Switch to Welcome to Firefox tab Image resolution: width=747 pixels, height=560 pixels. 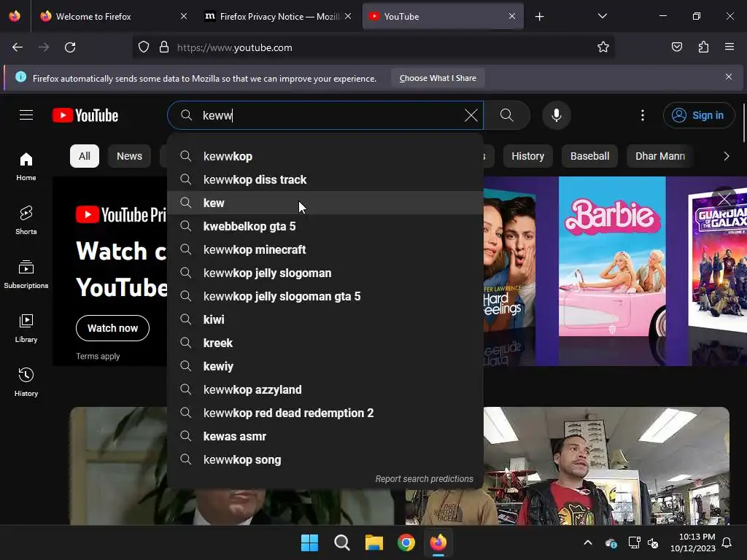click(112, 16)
